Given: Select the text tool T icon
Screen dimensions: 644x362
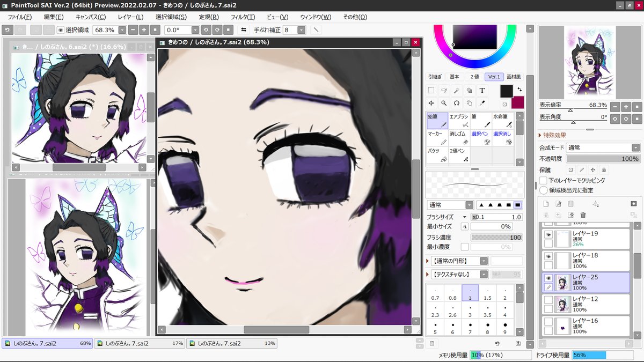Looking at the screenshot, I should point(482,91).
